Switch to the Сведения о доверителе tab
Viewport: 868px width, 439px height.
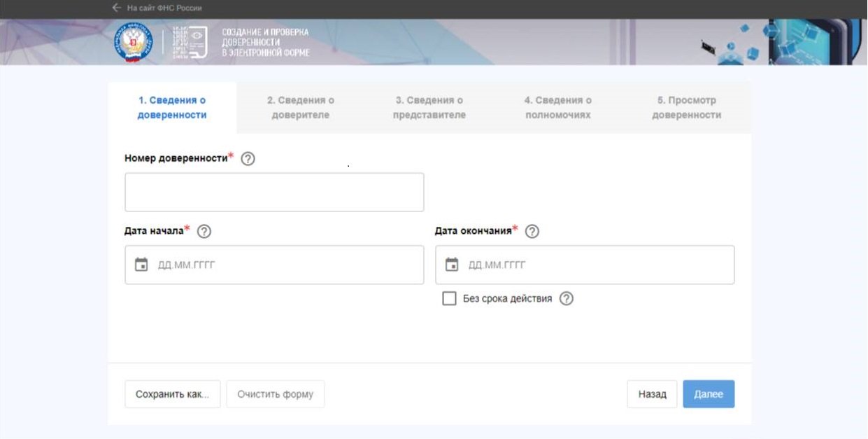(x=302, y=107)
